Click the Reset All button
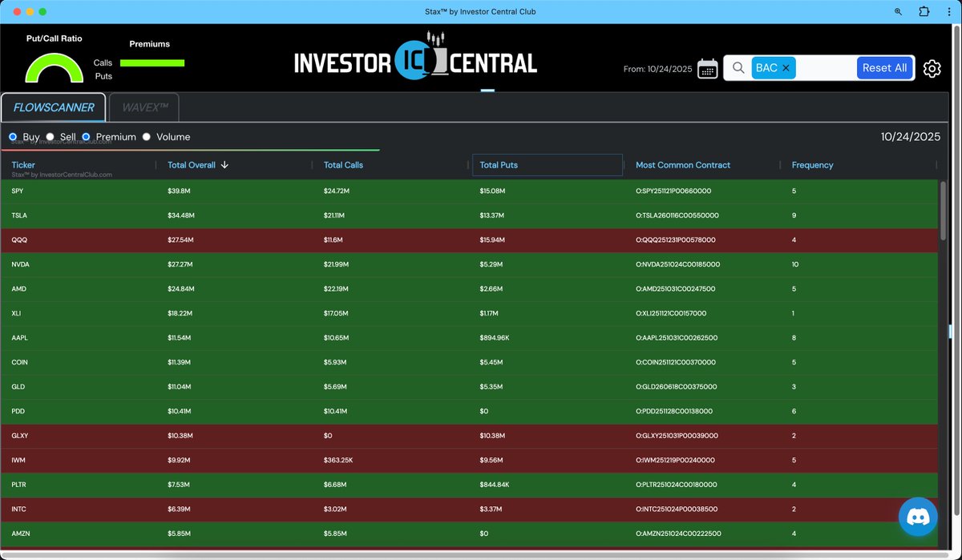The width and height of the screenshot is (962, 560). click(x=885, y=68)
